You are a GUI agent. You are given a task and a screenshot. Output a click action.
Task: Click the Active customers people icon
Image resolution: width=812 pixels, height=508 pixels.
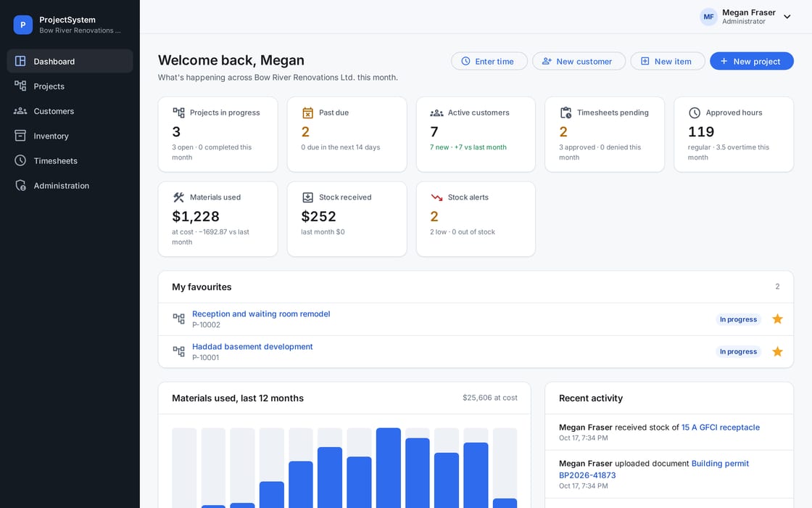click(436, 112)
